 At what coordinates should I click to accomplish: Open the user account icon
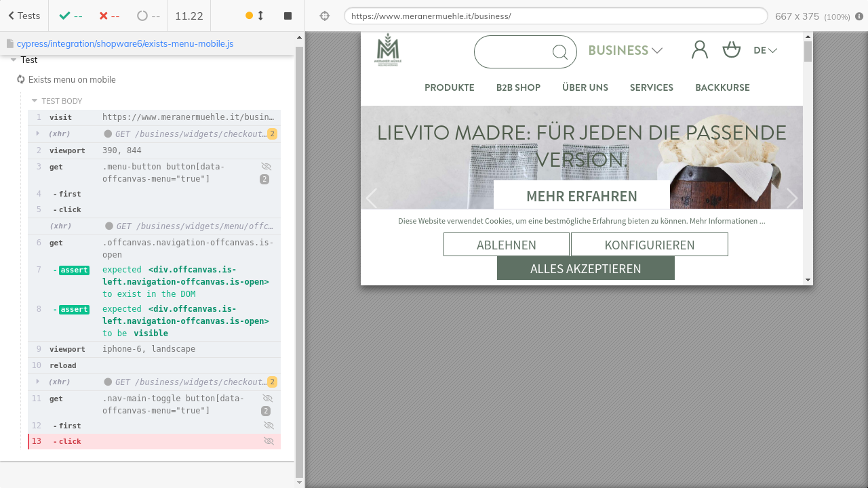[x=699, y=49]
